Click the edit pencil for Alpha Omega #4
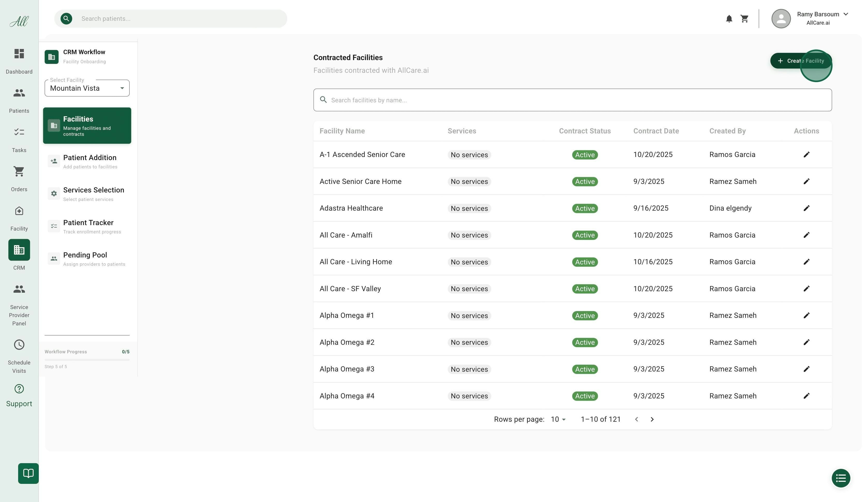The image size is (868, 502). pos(806,396)
